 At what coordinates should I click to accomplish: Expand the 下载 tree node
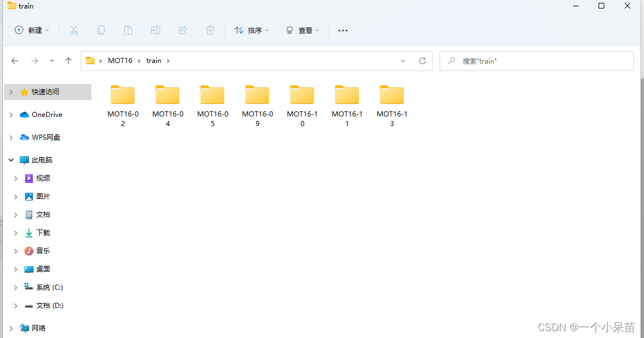coord(15,233)
